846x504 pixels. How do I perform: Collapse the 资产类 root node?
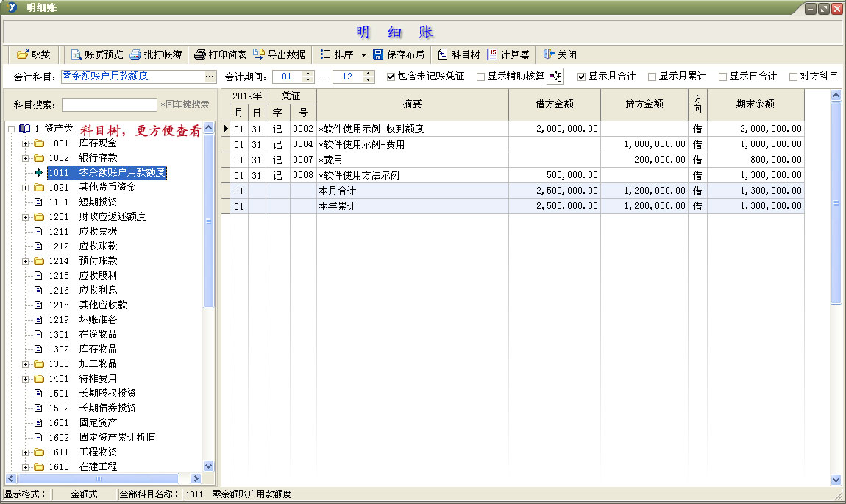pos(11,129)
